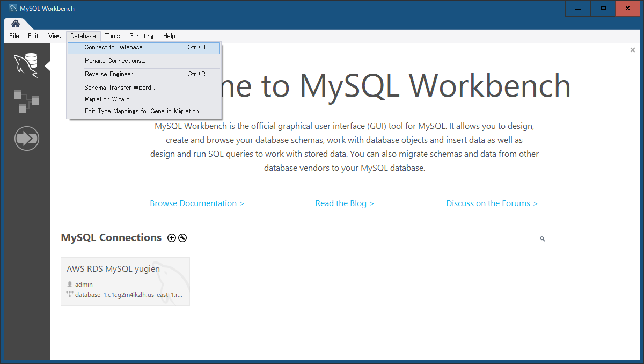Image resolution: width=644 pixels, height=364 pixels.
Task: Open the Edit menu
Action: click(x=33, y=36)
